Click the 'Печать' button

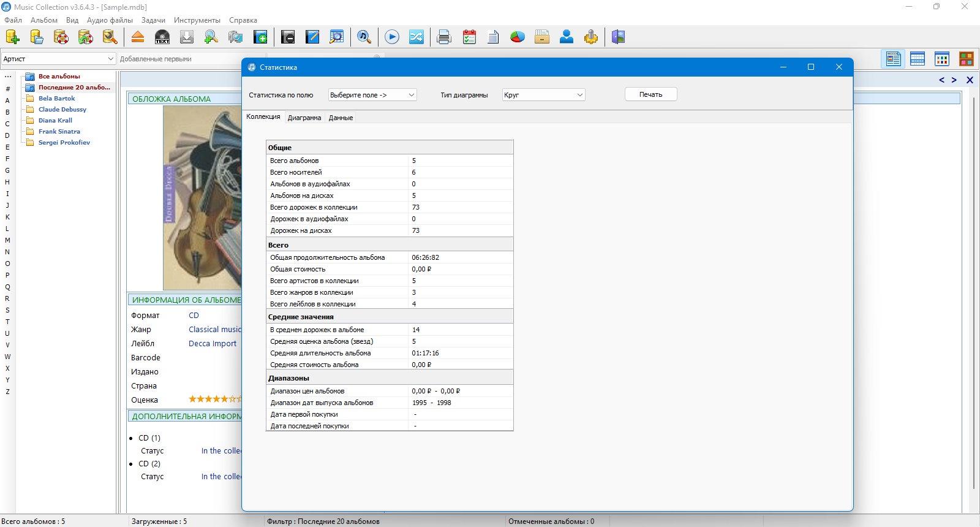pos(650,94)
